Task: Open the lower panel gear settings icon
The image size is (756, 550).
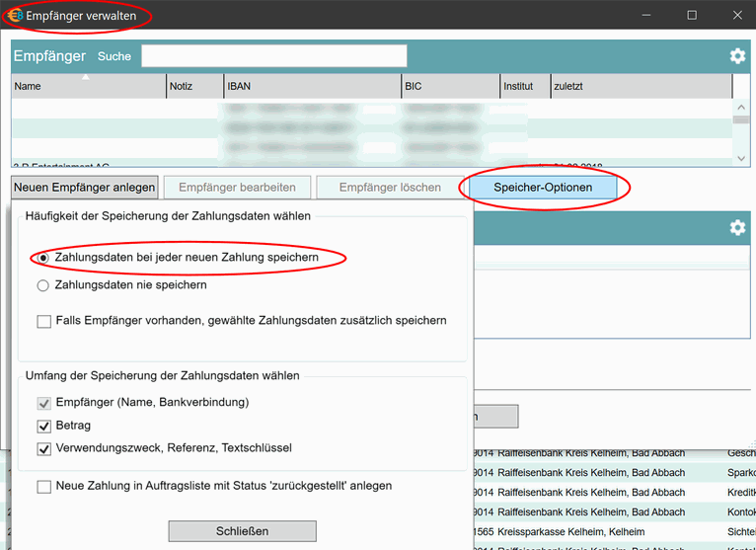Action: (x=737, y=227)
